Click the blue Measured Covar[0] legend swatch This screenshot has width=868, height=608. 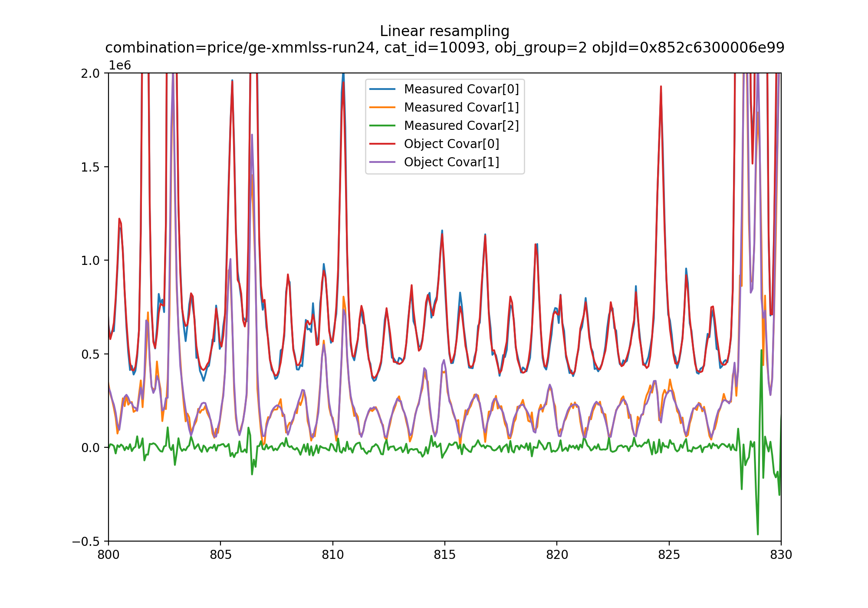(382, 89)
